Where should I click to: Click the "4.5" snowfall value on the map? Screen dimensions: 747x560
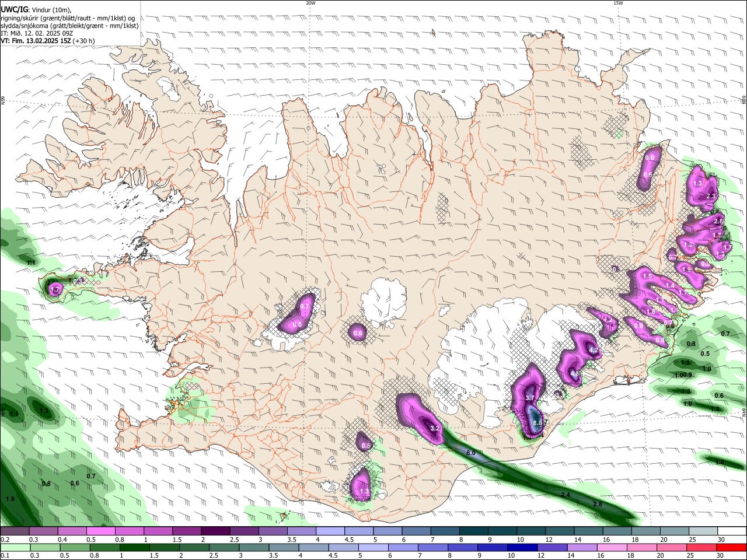pos(575,373)
